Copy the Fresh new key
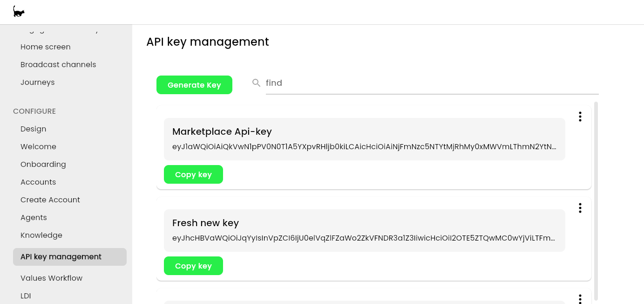 (x=193, y=266)
